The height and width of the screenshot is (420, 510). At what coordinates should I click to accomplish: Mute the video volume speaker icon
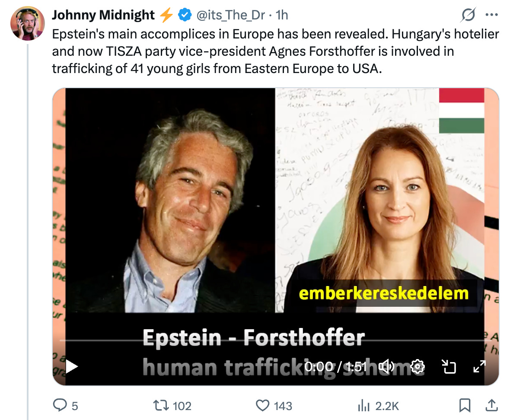coord(387,367)
